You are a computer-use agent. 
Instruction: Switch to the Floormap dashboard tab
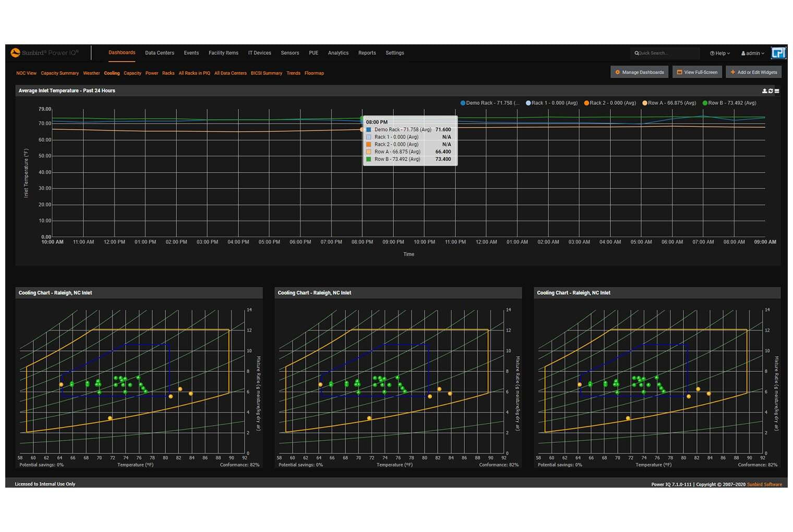(314, 74)
